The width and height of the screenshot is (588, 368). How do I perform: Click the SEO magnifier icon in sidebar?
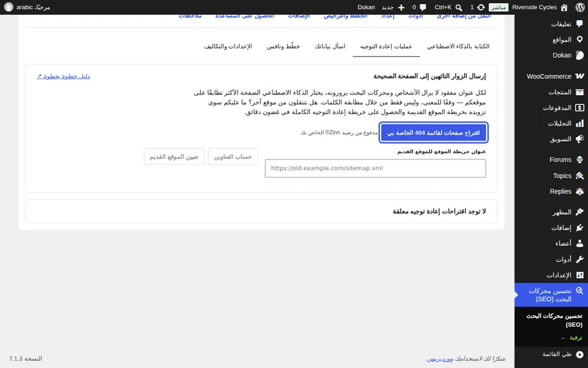tap(579, 291)
